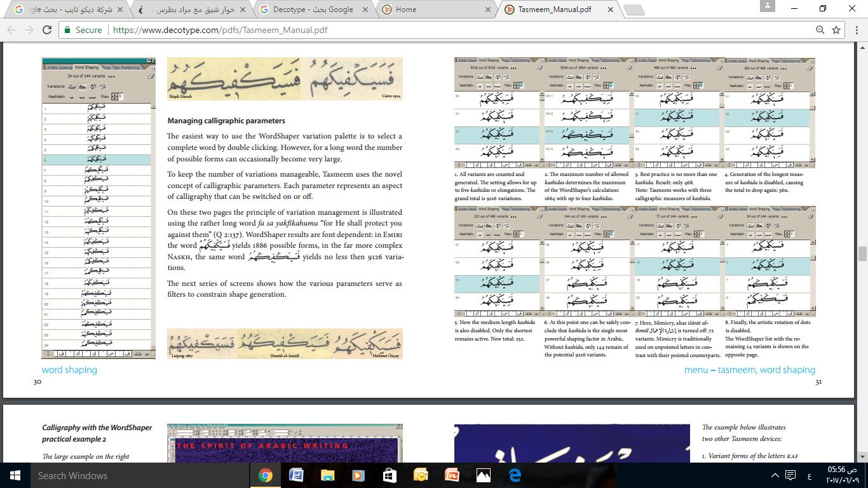The width and height of the screenshot is (868, 488).
Task: Open OneNote from the Windows taskbar
Action: pos(419,475)
